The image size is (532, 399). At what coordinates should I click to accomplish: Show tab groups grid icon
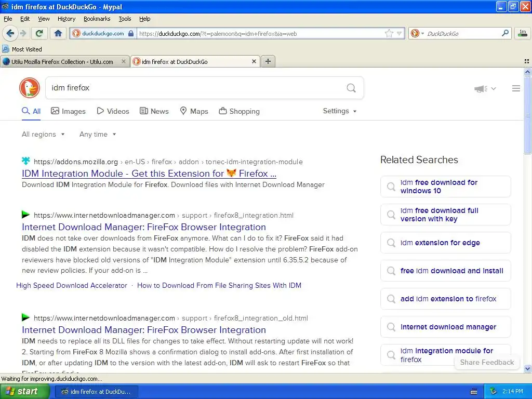527,61
